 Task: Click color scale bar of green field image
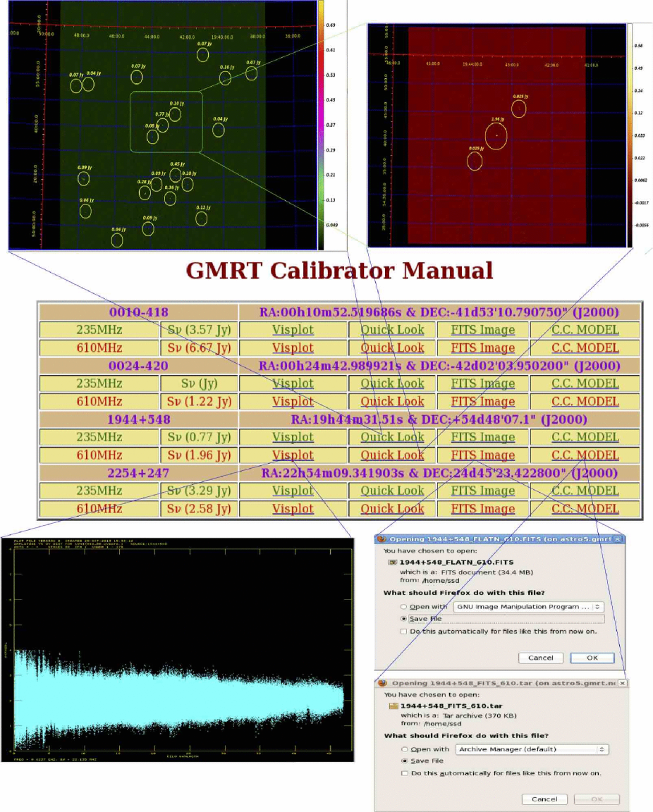point(322,125)
